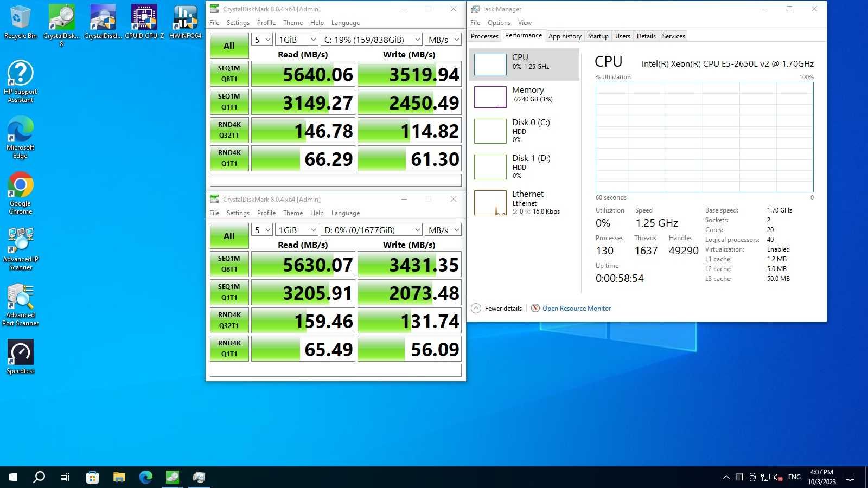Screen dimensions: 868x488
Task: Open test count dropdown in top CrystalDiskMark
Action: (x=261, y=40)
